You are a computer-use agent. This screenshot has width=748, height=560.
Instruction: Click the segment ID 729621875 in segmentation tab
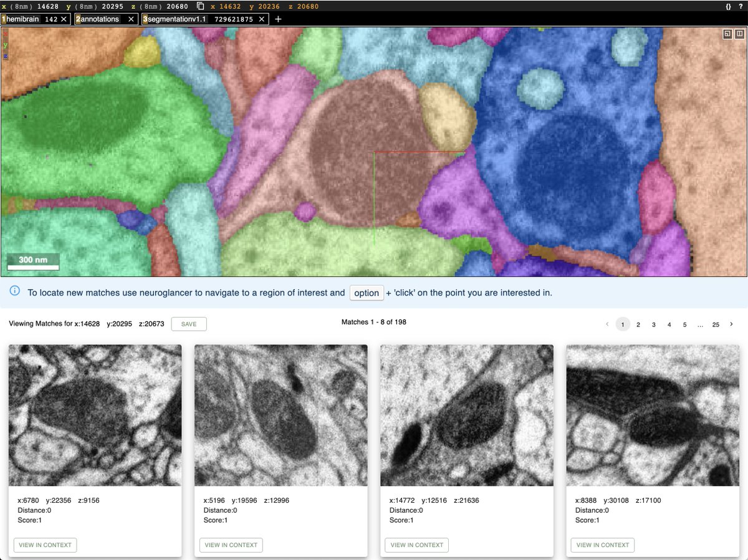click(x=234, y=19)
